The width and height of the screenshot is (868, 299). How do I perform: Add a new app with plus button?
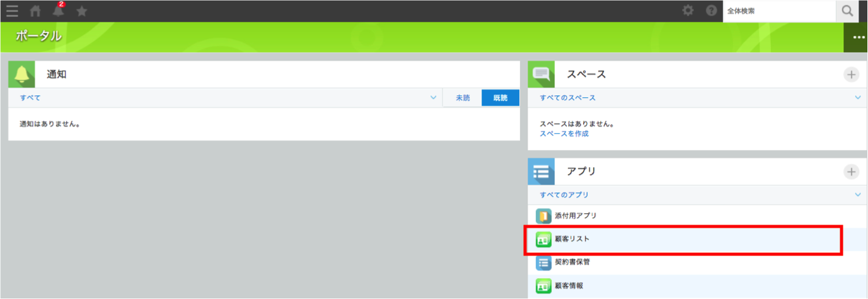point(851,172)
